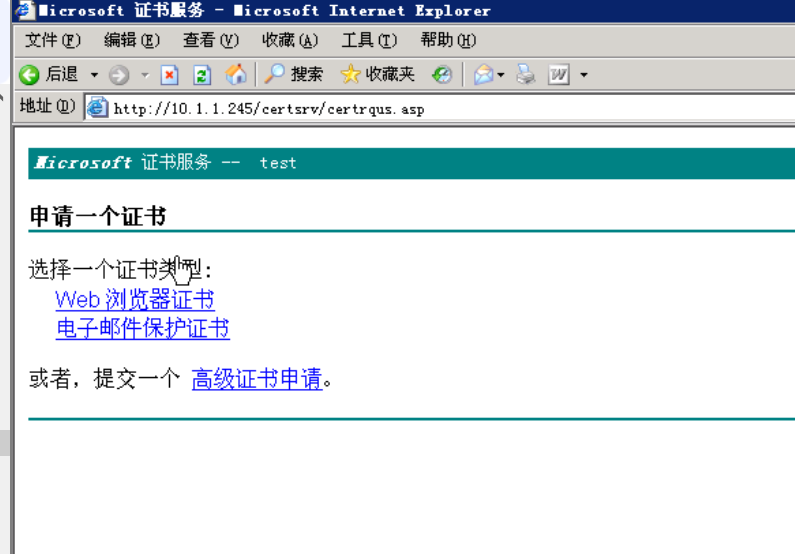Go to the Home page icon

[x=236, y=75]
